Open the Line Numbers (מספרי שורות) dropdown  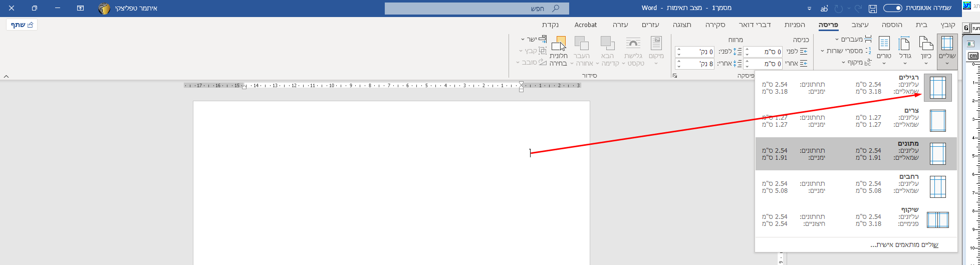tap(846, 51)
